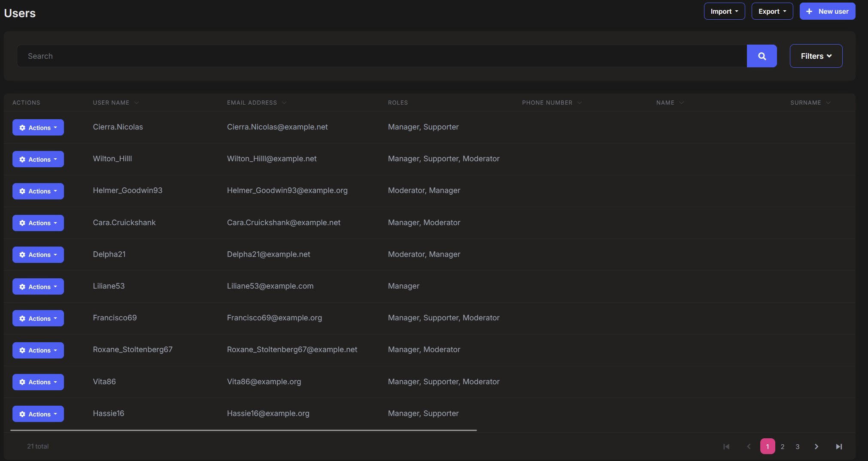The width and height of the screenshot is (868, 461).
Task: Open the Export dropdown
Action: pos(772,12)
